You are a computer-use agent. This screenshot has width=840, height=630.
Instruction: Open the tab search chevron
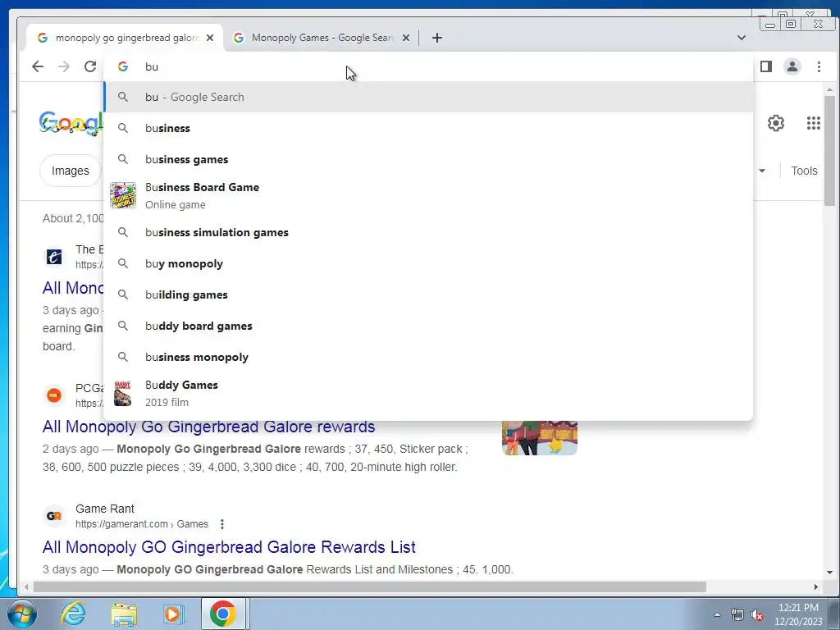742,38
